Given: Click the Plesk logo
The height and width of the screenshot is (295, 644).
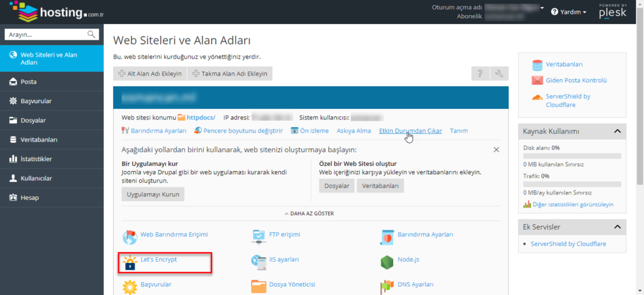Looking at the screenshot, I should (613, 11).
